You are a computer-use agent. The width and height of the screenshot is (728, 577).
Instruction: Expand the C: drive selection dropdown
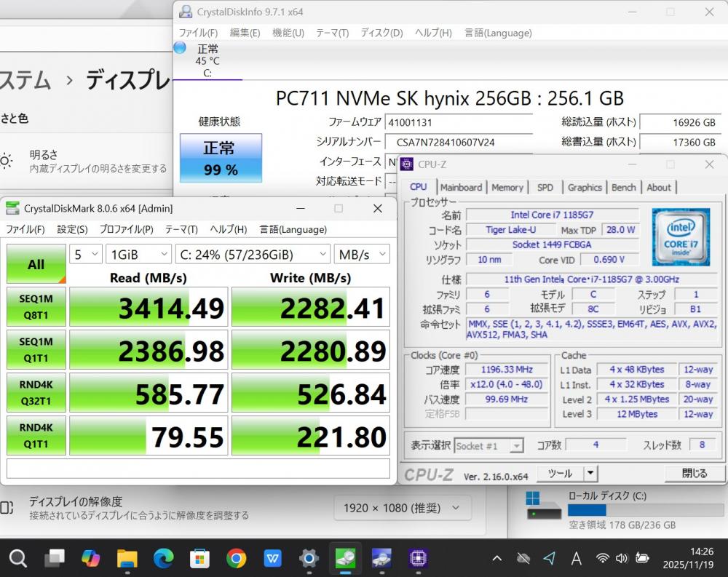[x=253, y=254]
